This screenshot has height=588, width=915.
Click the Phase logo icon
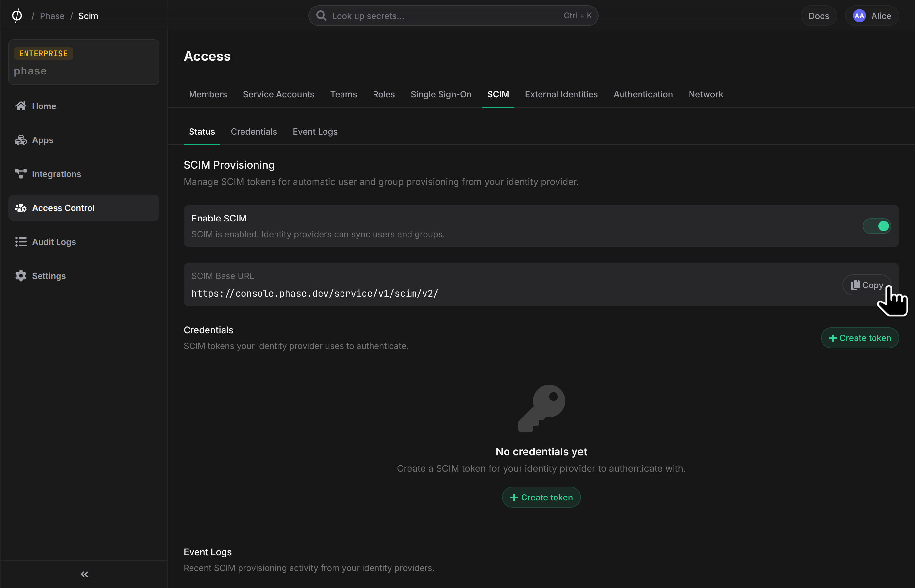click(17, 16)
